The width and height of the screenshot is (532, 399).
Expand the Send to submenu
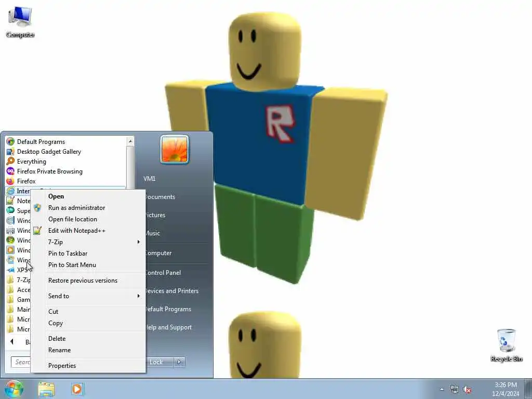click(x=88, y=296)
